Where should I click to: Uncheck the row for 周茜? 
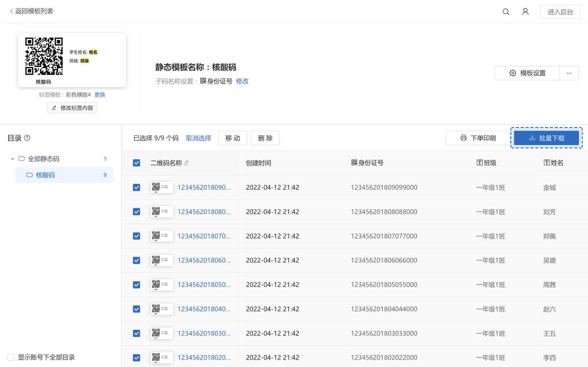click(x=137, y=285)
